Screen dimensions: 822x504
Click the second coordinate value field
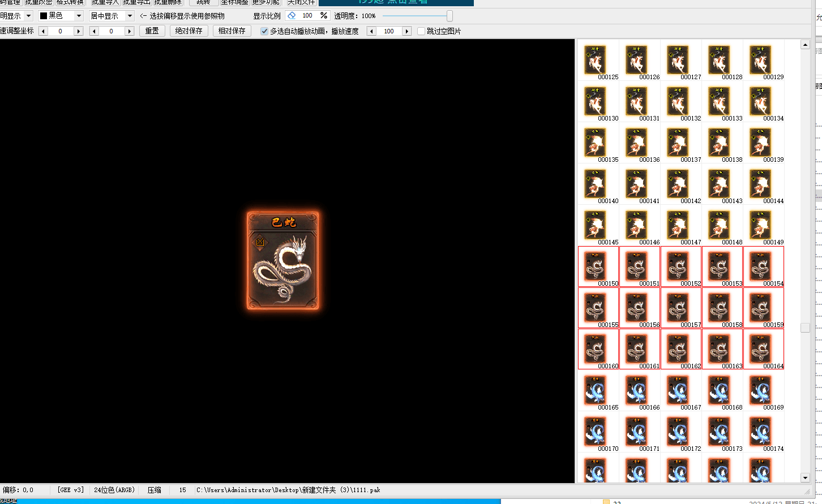click(112, 31)
